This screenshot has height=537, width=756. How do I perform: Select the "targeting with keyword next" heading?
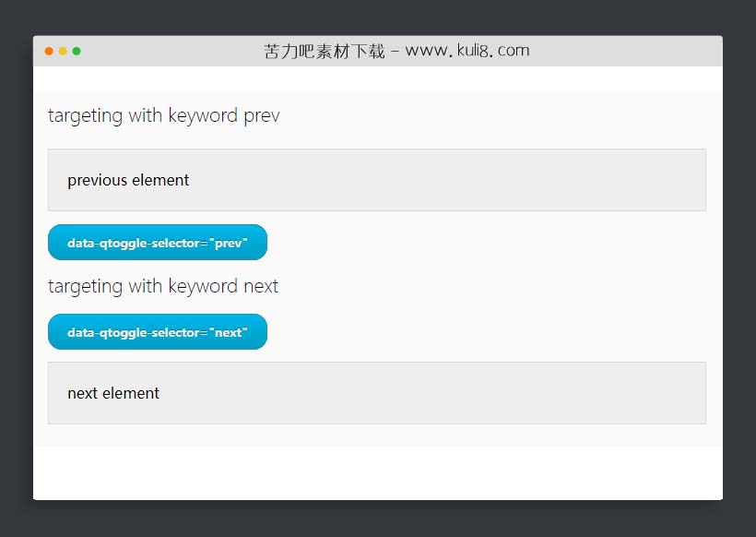163,286
